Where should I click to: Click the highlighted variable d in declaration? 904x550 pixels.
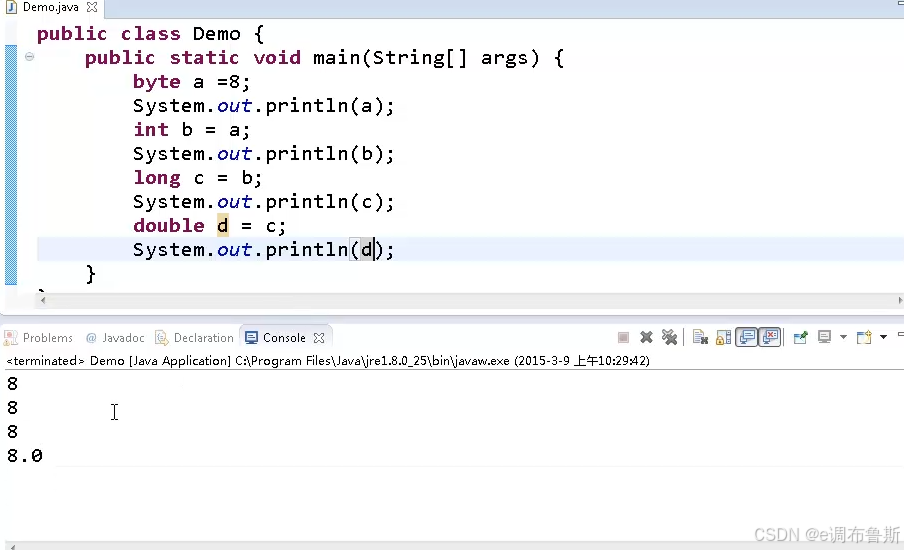(223, 225)
